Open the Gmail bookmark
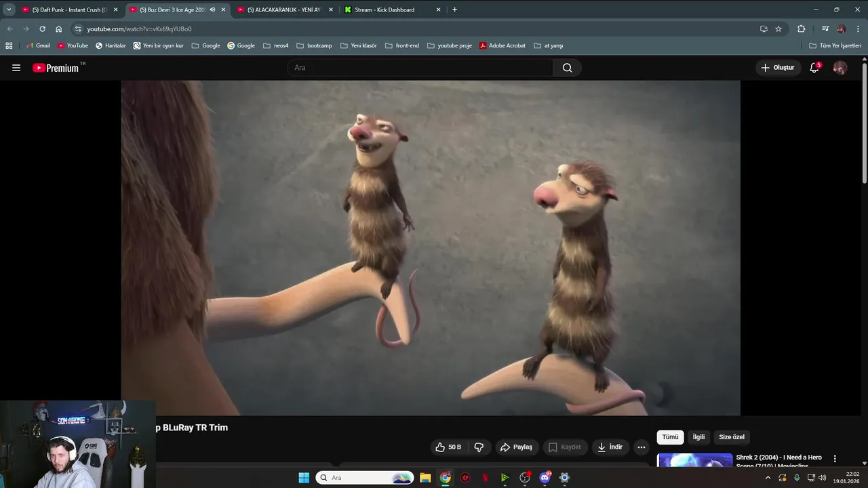868x488 pixels. pos(38,45)
